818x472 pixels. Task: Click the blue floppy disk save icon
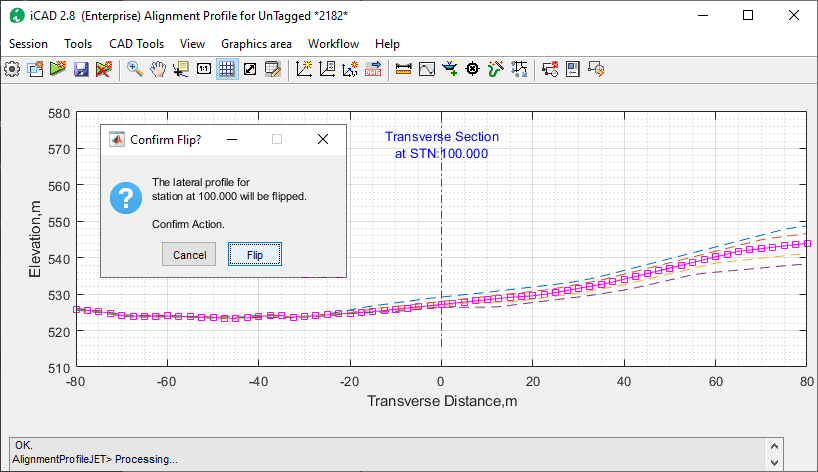click(x=80, y=69)
